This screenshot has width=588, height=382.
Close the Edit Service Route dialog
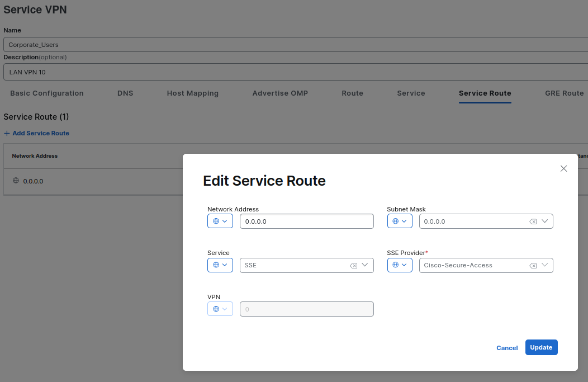coord(563,168)
